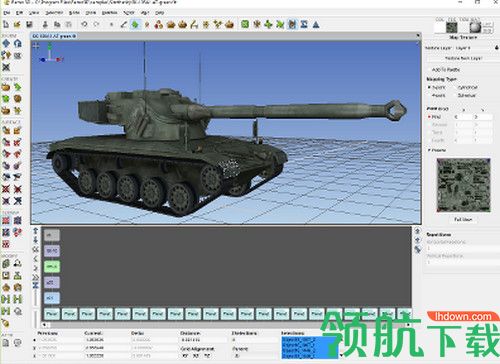This screenshot has width=500, height=364.
Task: Click the Undo arrow in the toolbar
Action: 84,24
